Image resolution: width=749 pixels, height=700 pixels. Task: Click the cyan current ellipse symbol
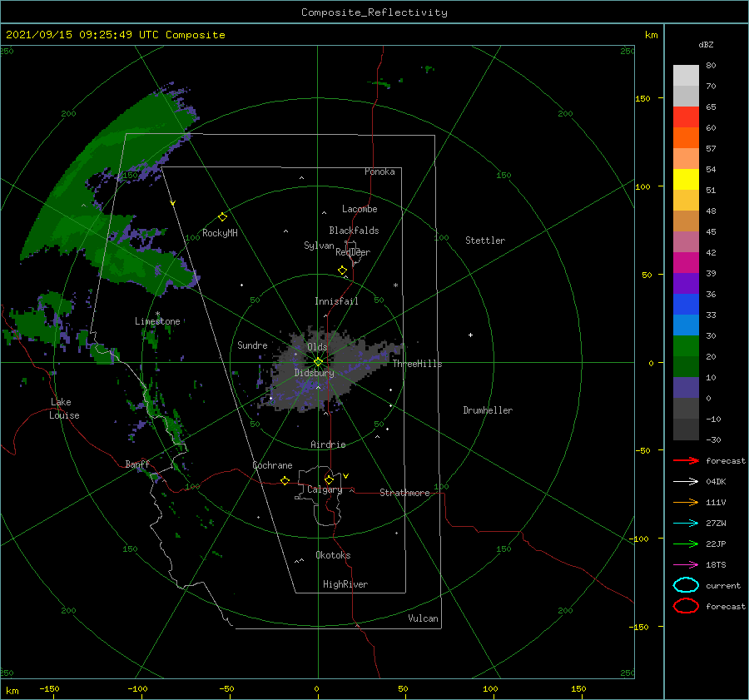(x=686, y=585)
